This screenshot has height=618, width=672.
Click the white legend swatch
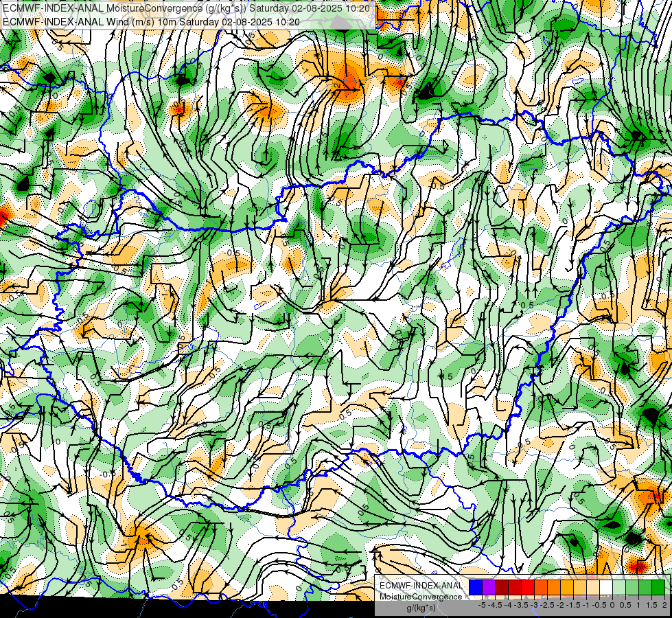pyautogui.click(x=606, y=587)
